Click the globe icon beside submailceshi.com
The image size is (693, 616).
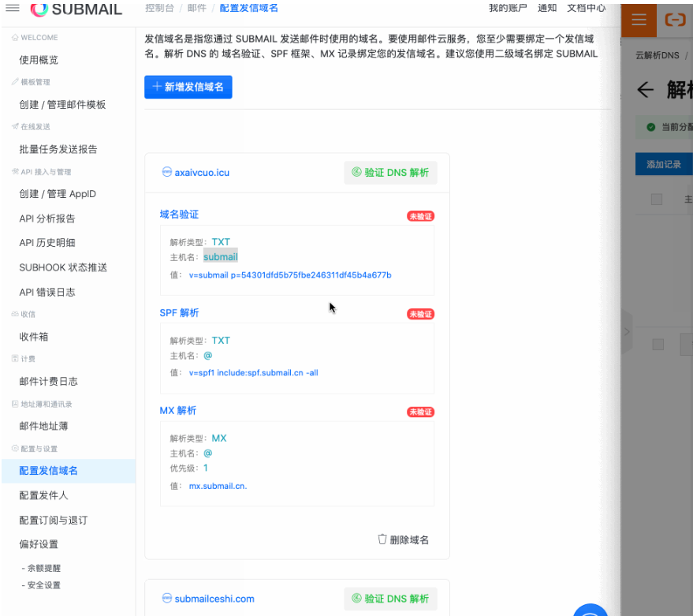(x=166, y=599)
